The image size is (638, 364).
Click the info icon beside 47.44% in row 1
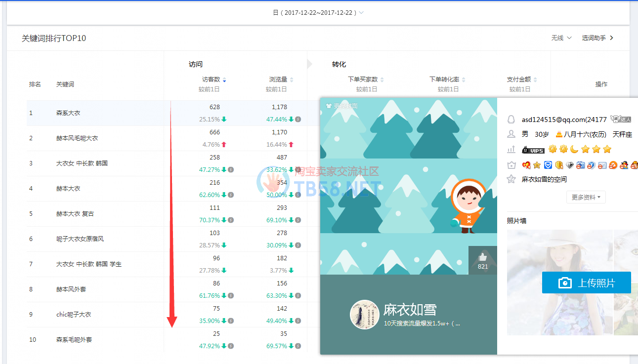[298, 120]
